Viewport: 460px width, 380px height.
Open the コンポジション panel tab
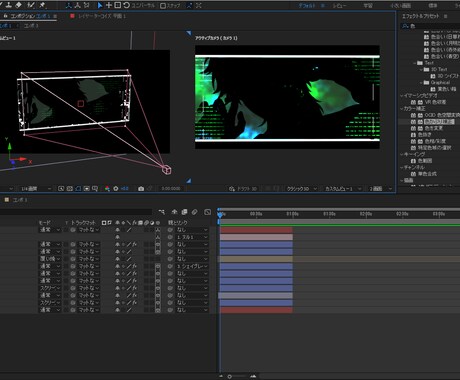coord(30,16)
